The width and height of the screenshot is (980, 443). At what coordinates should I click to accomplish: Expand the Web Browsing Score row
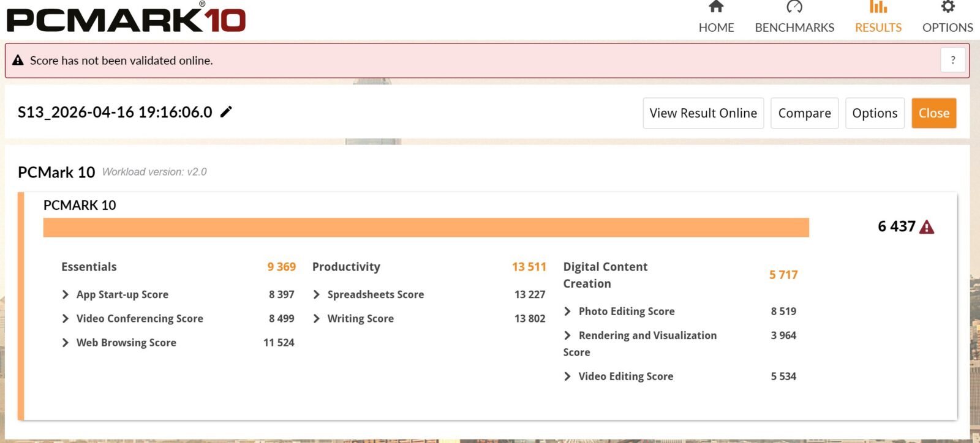click(x=66, y=343)
